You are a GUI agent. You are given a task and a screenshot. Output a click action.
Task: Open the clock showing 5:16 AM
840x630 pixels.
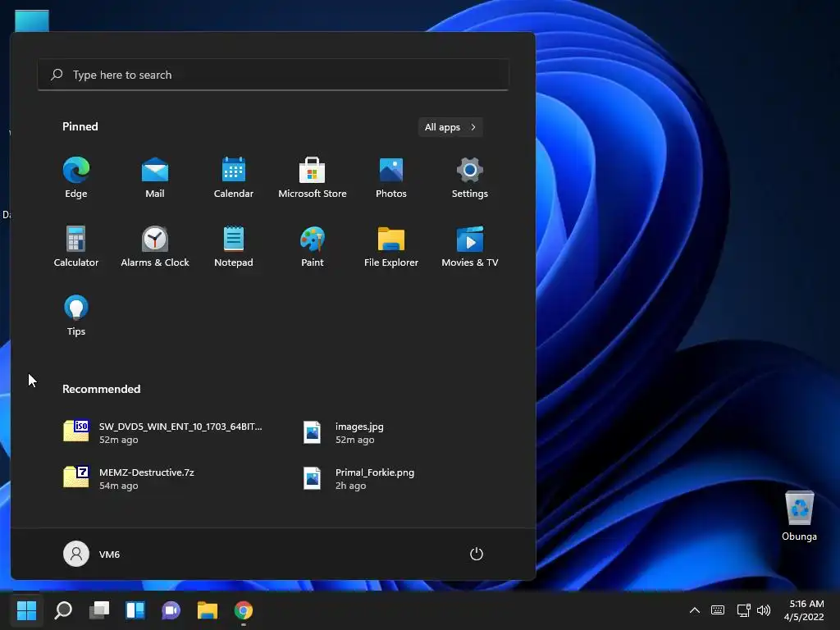coord(804,610)
